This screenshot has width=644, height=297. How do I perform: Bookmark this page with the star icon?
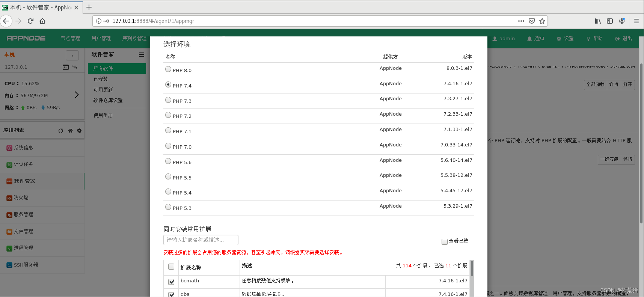coord(542,21)
